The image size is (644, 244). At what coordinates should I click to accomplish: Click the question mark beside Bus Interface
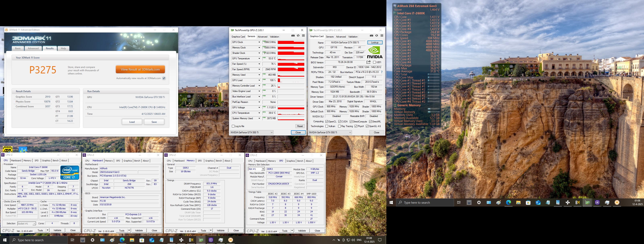382,72
